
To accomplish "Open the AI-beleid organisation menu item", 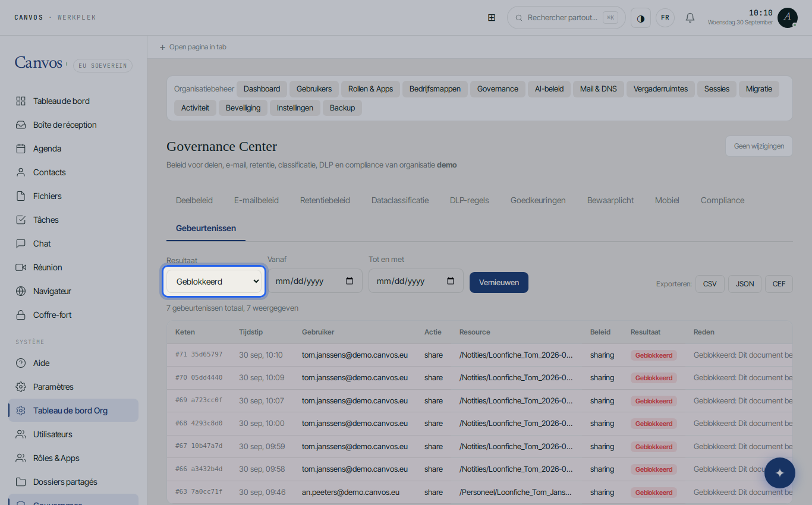I will (x=549, y=89).
